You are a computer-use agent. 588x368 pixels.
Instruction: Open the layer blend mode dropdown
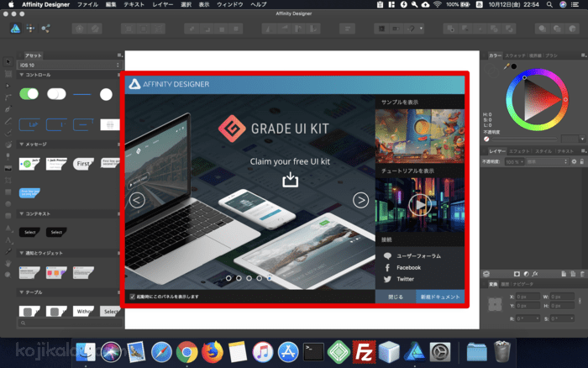[547, 161]
